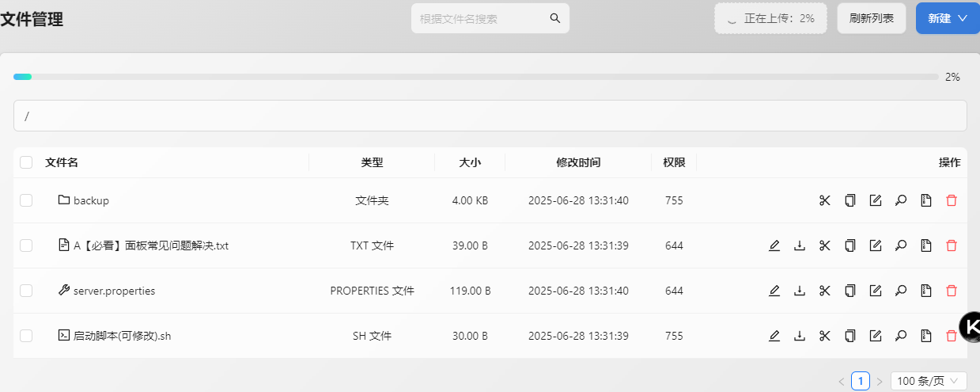Expand the 新建 dropdown button
The image size is (980, 392).
pyautogui.click(x=948, y=18)
